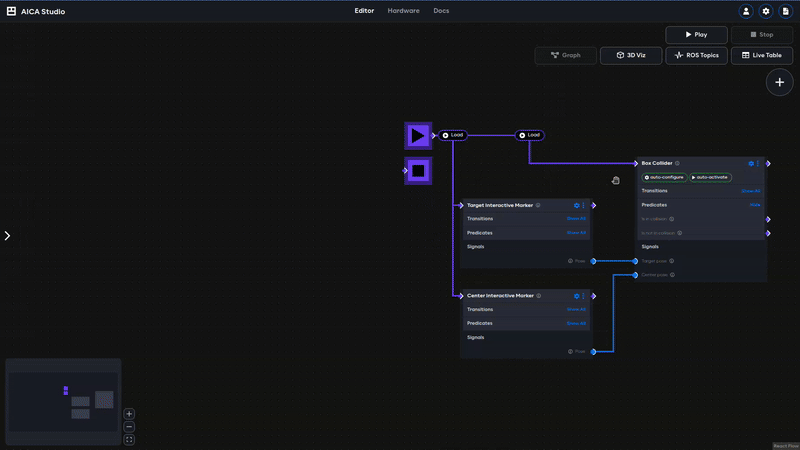The height and width of the screenshot is (450, 800).
Task: Click the second Load event chip
Action: (x=529, y=135)
